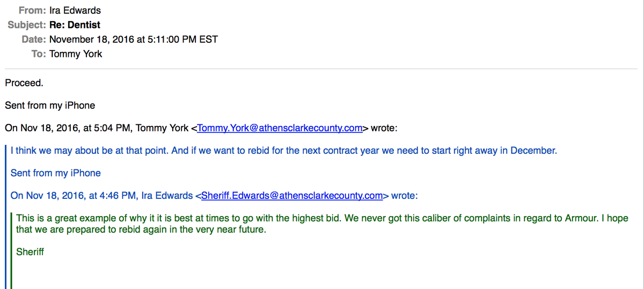Click the green 'Sheriff' signature

pos(30,251)
